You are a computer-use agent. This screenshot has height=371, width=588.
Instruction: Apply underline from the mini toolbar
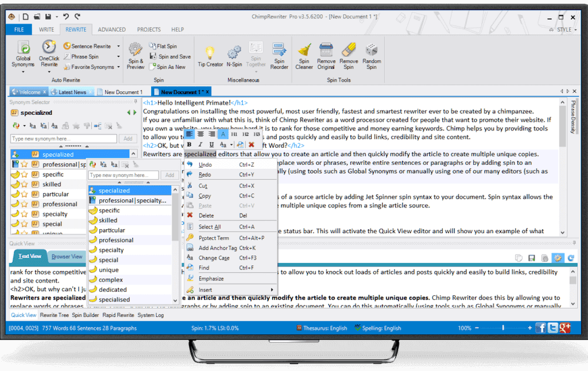[x=212, y=145]
